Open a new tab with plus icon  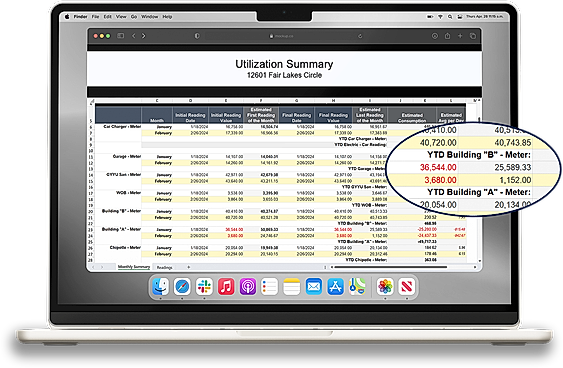point(460,36)
